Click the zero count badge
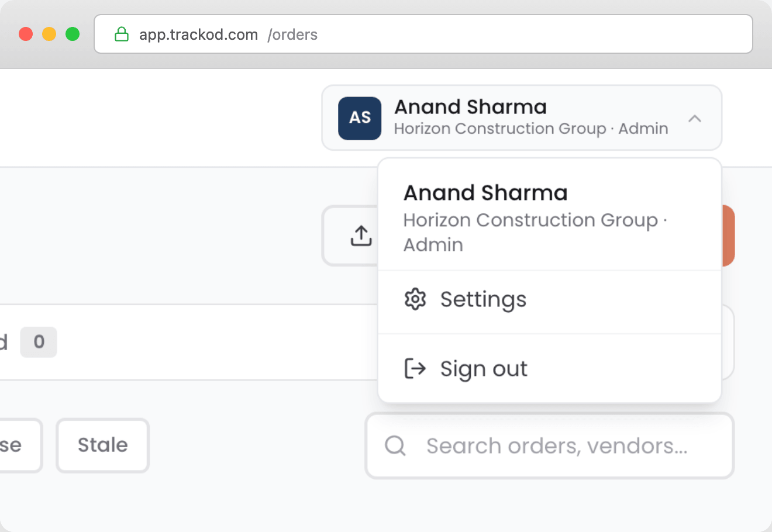 (x=38, y=342)
